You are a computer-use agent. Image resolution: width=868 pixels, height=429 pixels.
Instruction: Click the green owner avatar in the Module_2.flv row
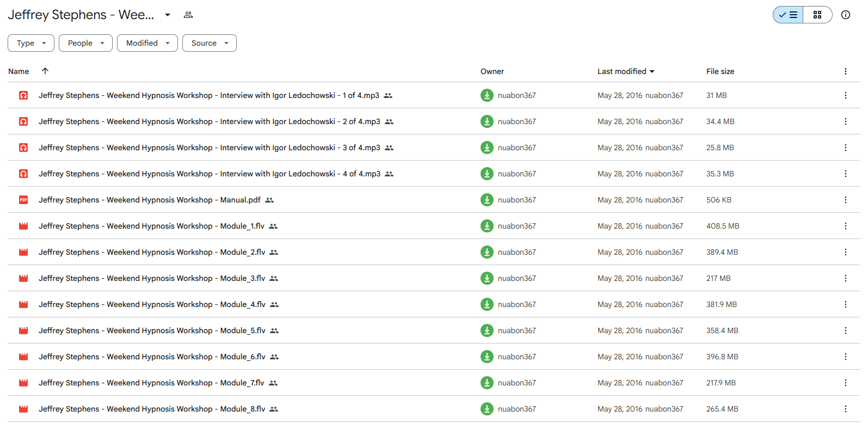[x=487, y=252]
